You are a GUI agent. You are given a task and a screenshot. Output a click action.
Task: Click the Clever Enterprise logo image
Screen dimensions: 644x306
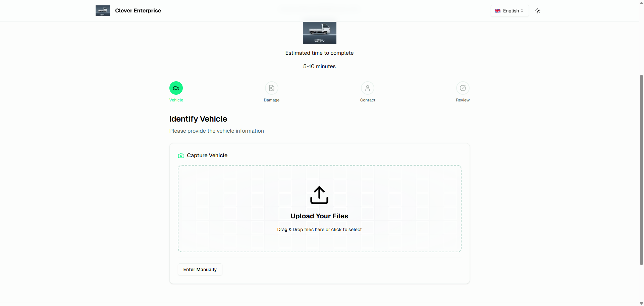(102, 10)
